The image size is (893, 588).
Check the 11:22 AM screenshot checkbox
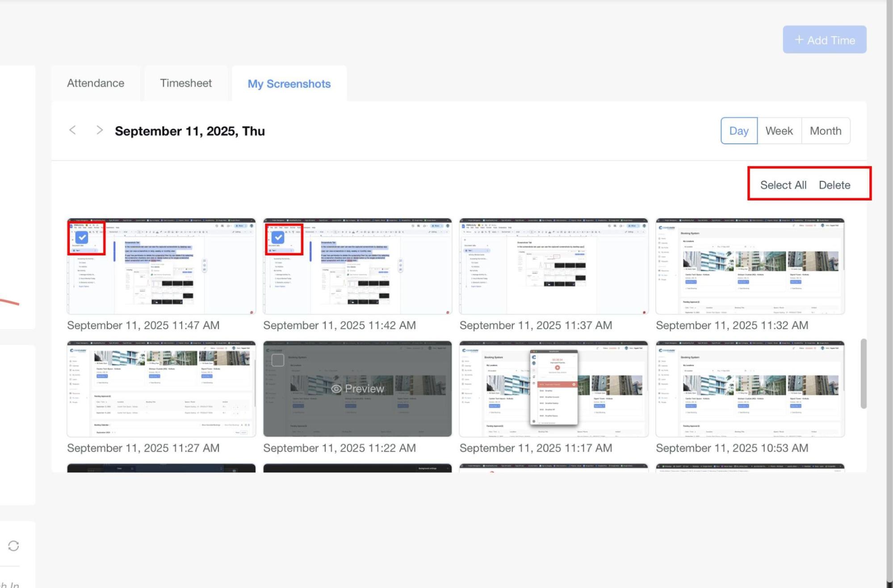277,360
